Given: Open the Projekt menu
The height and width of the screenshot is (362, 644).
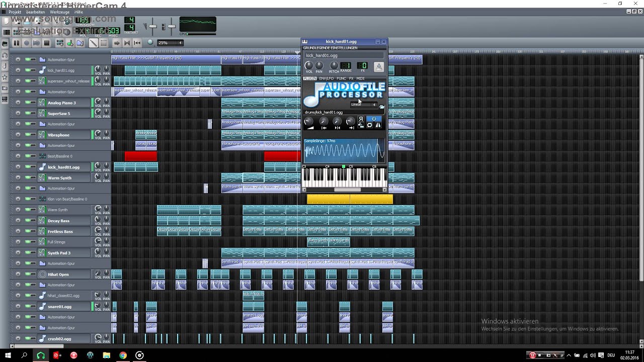Looking at the screenshot, I should pyautogui.click(x=15, y=12).
